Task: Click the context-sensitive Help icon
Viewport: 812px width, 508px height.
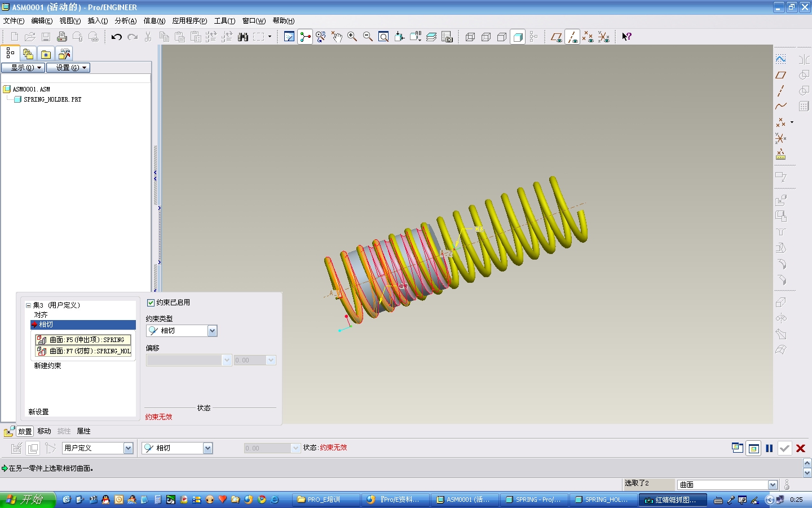Action: point(626,37)
